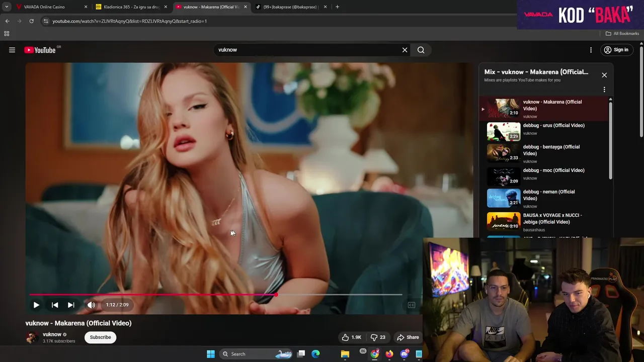The image size is (644, 362).
Task: Click the '3.17K subscribers' count
Action: [x=59, y=341]
